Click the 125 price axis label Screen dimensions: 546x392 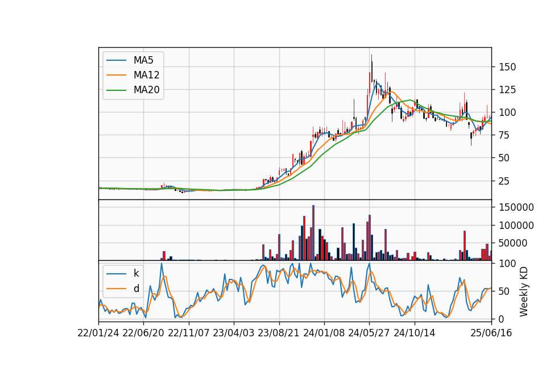tap(507, 90)
